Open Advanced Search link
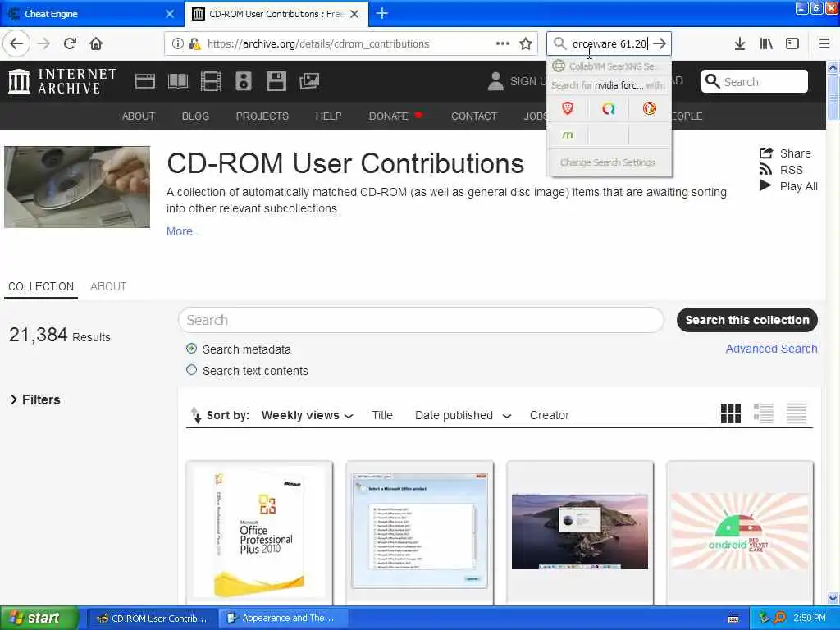This screenshot has width=840, height=630. [x=771, y=349]
